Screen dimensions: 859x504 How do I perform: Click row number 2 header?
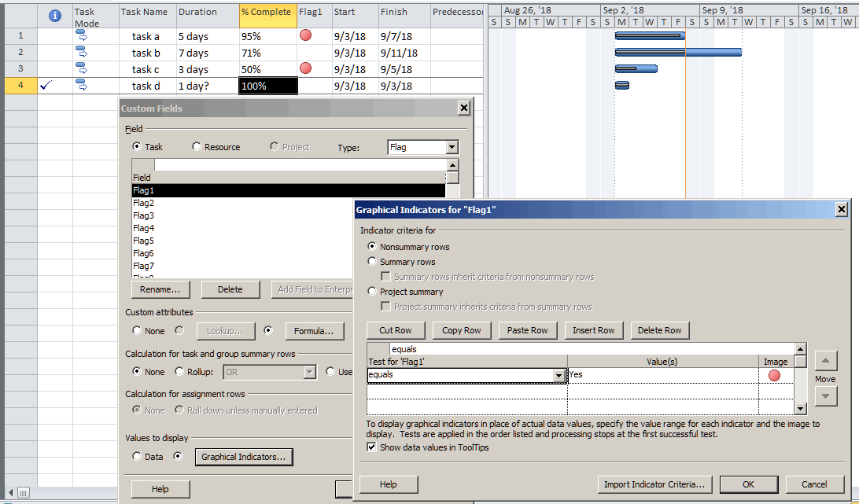(x=20, y=53)
